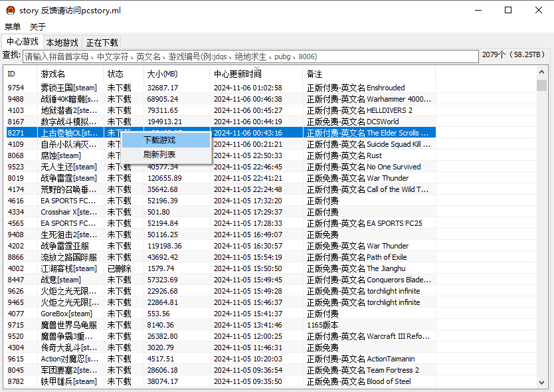Minimize the story window
554x392 pixels.
(478, 10)
